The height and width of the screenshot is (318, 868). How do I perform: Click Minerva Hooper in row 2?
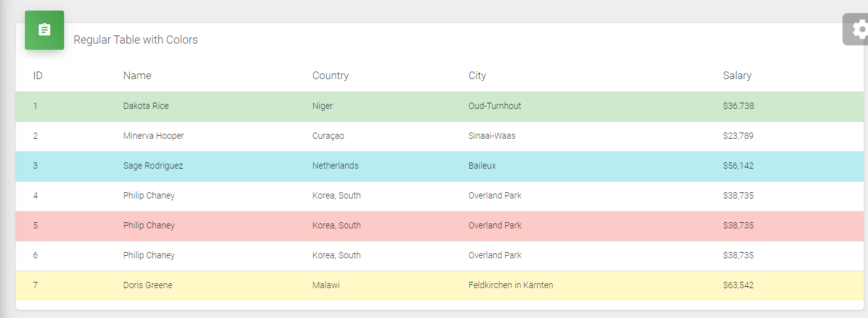[154, 136]
